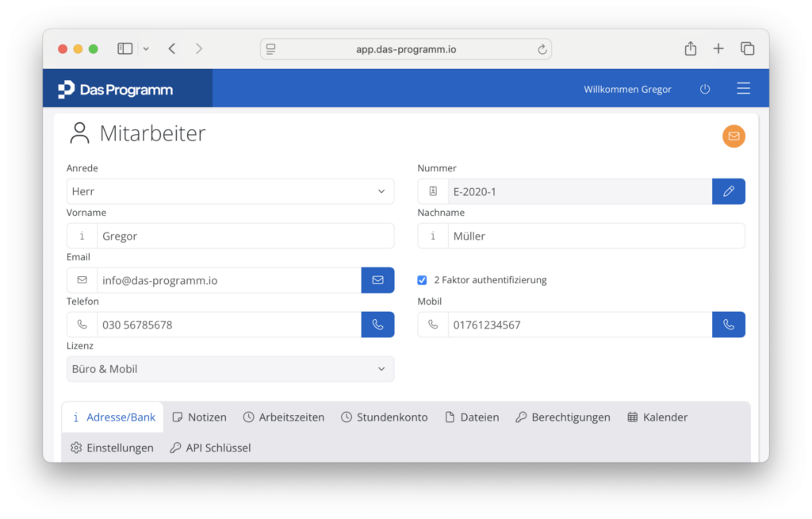Reload the page in the address bar
Viewport: 812px width, 519px height.
542,49
